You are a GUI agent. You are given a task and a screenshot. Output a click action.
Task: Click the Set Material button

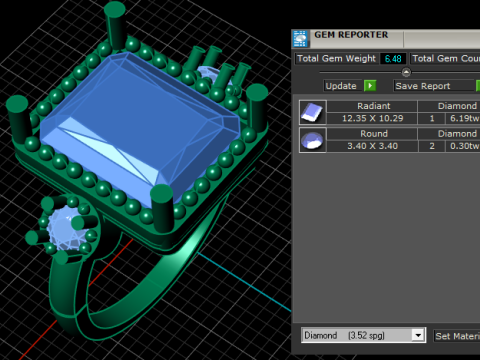coord(457,336)
